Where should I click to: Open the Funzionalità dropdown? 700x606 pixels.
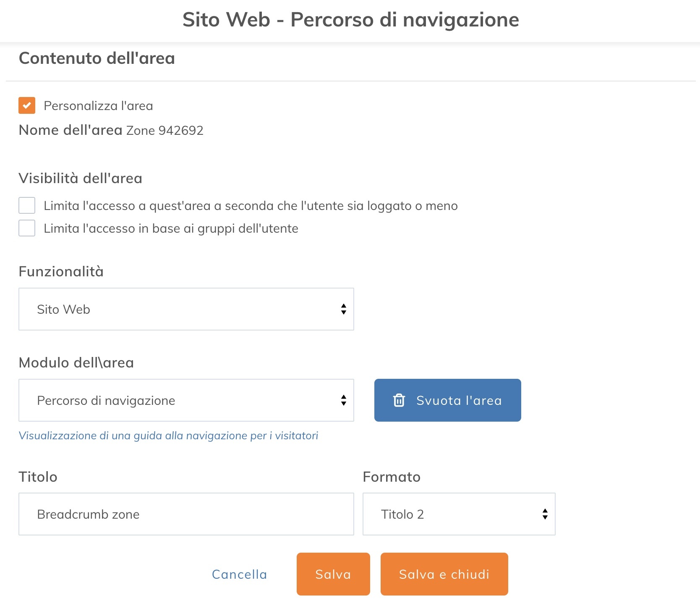(186, 309)
